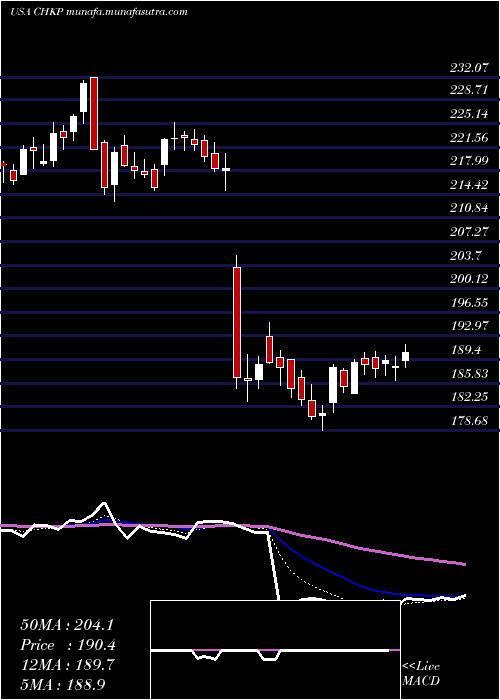Click the '<<Live MACD' label

point(421,674)
